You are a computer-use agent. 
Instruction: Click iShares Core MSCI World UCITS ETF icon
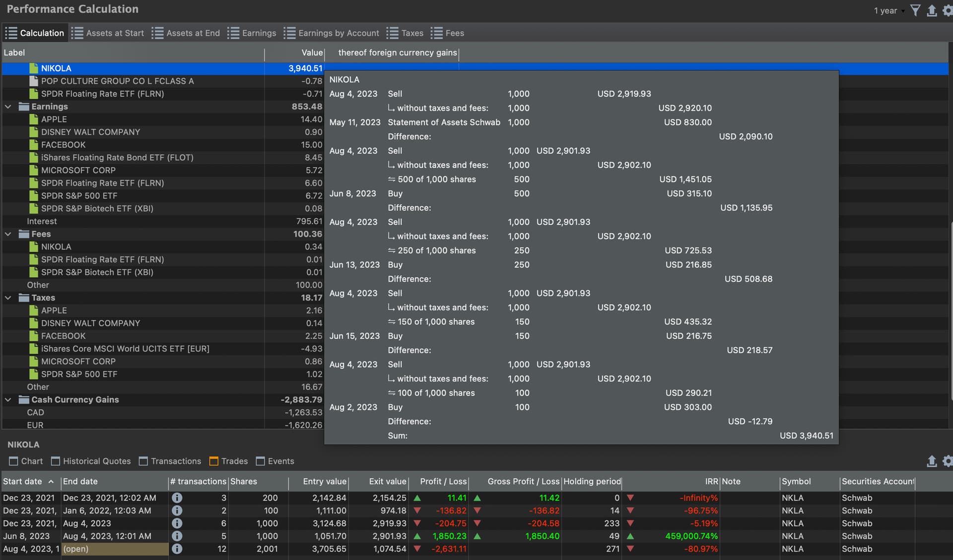tap(34, 349)
